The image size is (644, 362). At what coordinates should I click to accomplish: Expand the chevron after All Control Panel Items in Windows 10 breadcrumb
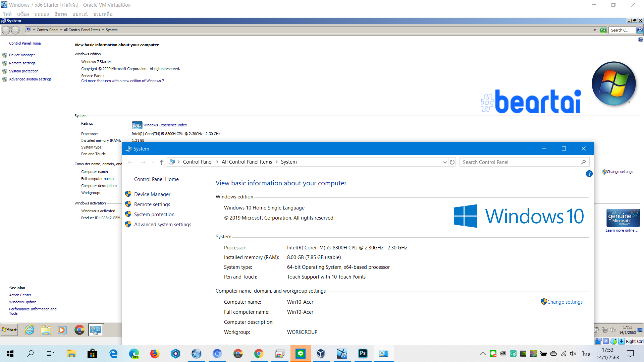pyautogui.click(x=277, y=162)
